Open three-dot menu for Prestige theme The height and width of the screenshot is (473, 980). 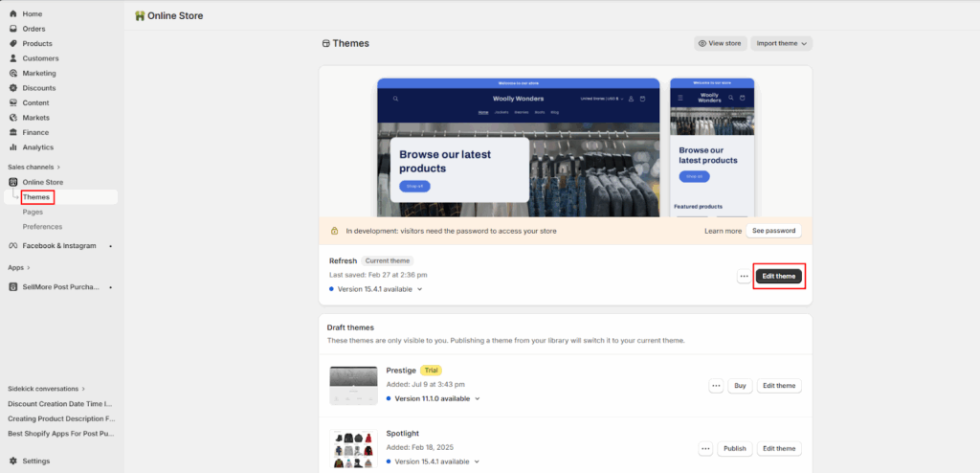[716, 386]
